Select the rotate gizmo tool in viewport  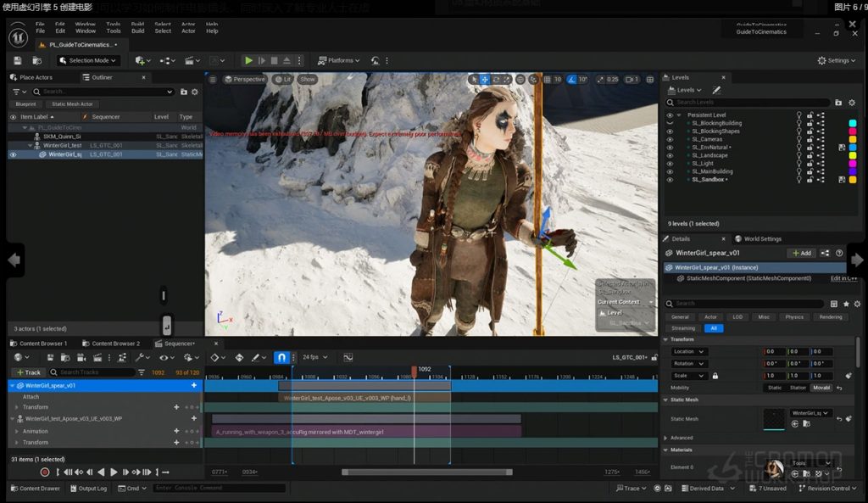click(496, 79)
